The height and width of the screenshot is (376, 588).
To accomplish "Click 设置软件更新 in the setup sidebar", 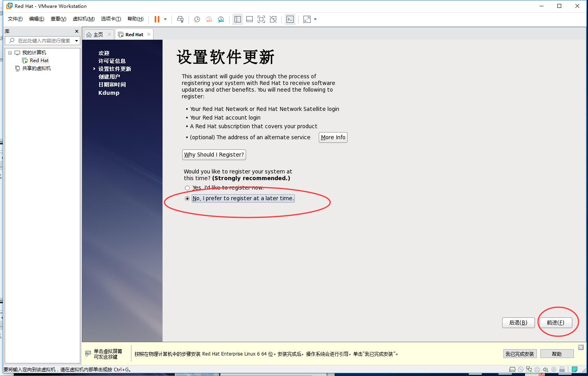I will 115,69.
